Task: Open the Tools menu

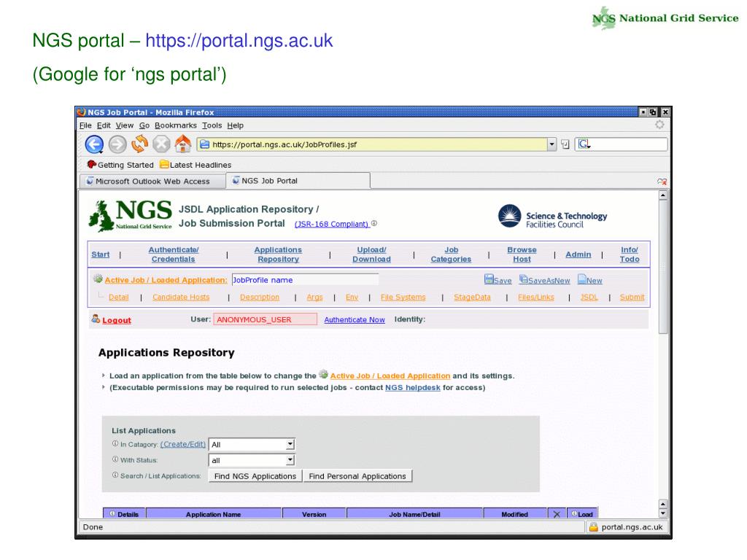Action: (212, 125)
